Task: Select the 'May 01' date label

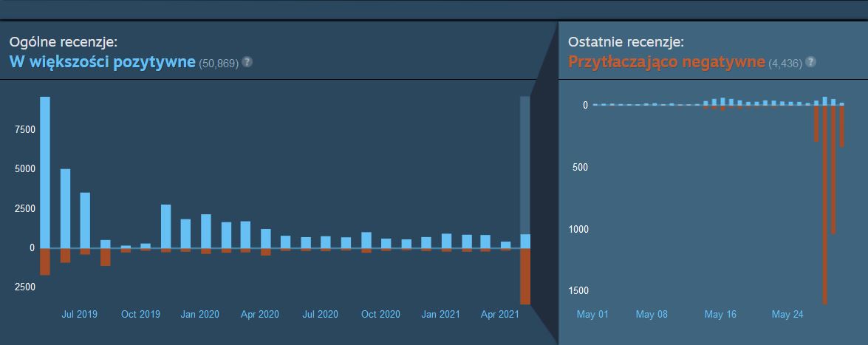Action: coord(592,314)
